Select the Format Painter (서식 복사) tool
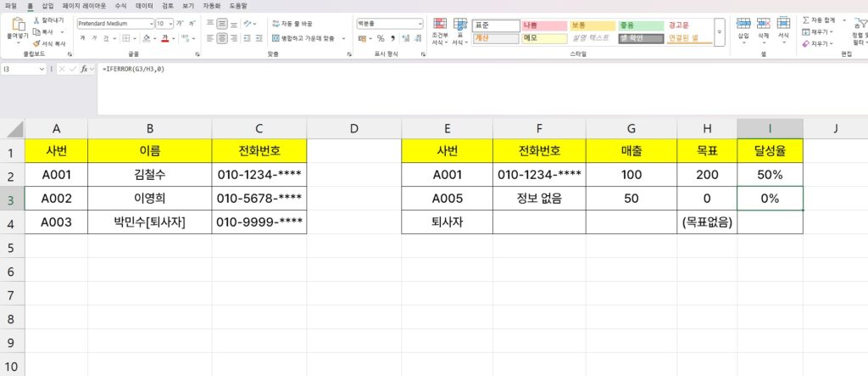Image resolution: width=868 pixels, height=376 pixels. click(36, 42)
